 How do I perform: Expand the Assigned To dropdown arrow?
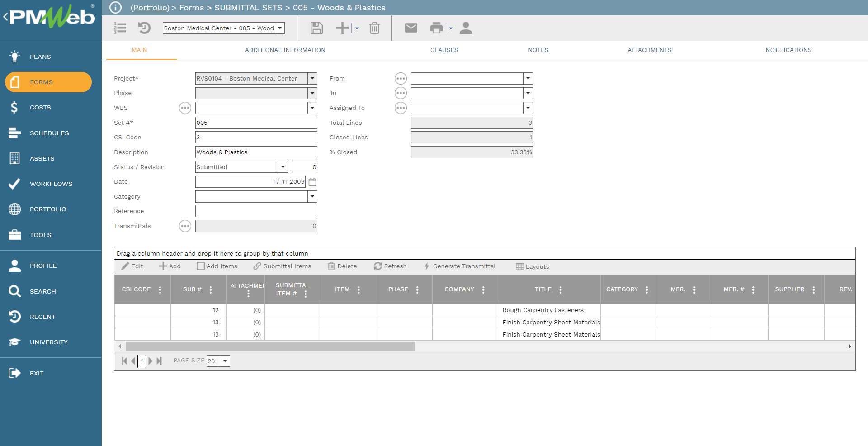tap(528, 108)
